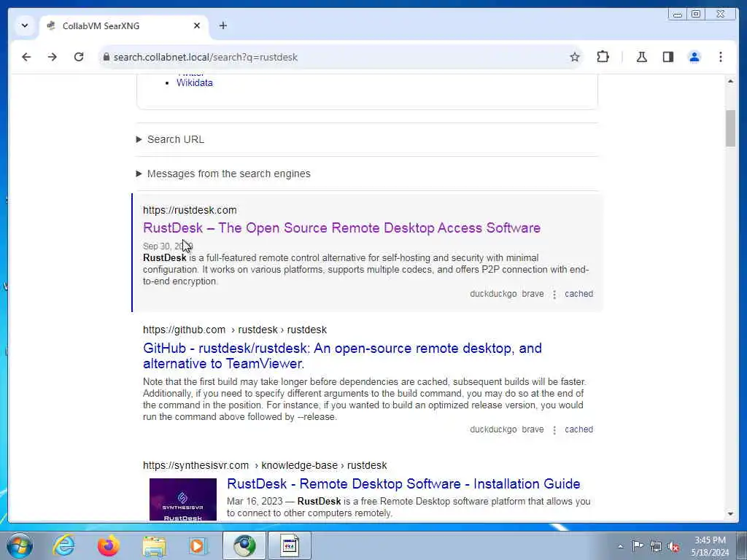The image size is (747, 560).
Task: Click the vertical scrollbar thumb
Action: (730, 128)
